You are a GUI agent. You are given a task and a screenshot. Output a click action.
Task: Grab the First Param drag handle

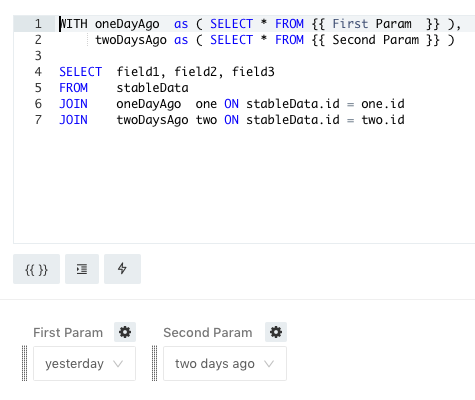coord(24,363)
